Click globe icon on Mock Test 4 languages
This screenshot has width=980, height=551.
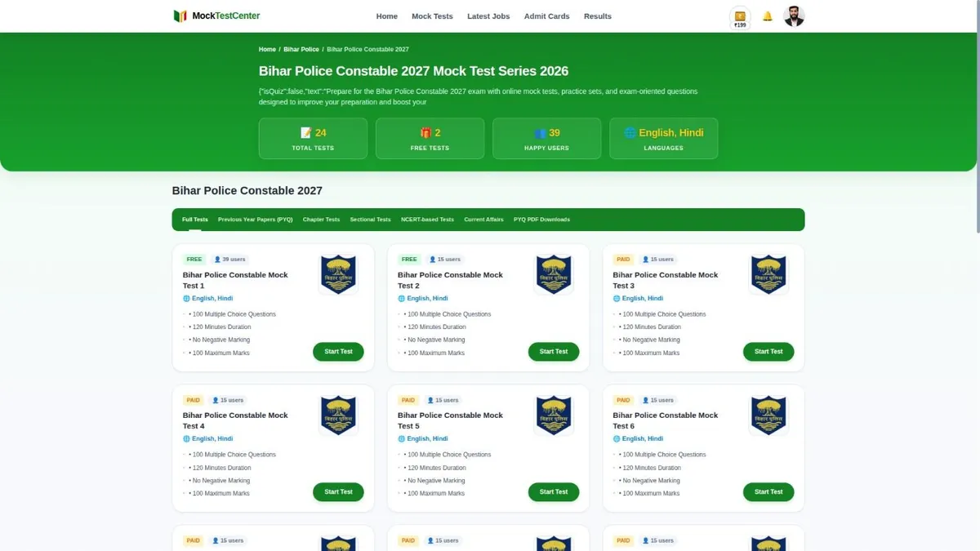click(186, 439)
